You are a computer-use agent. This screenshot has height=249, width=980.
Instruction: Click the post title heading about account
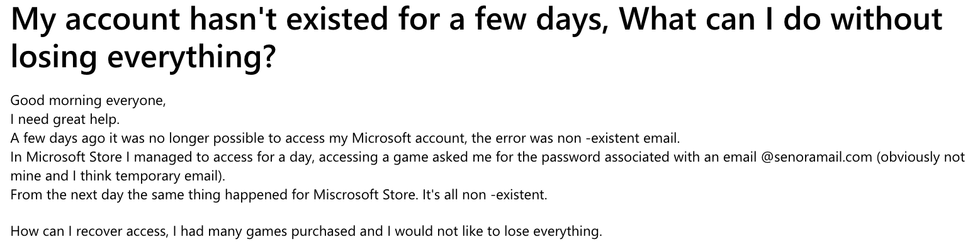476,39
